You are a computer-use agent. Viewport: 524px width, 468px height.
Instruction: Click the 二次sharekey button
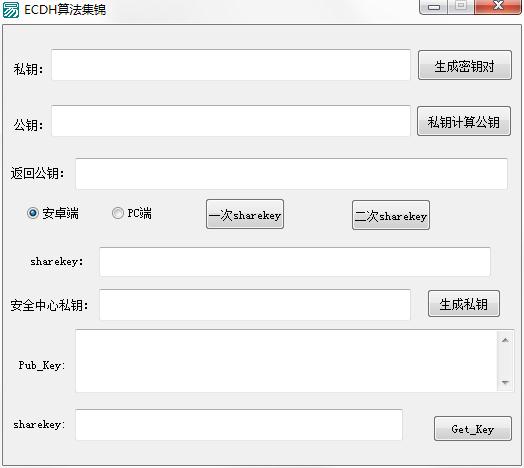click(x=391, y=215)
